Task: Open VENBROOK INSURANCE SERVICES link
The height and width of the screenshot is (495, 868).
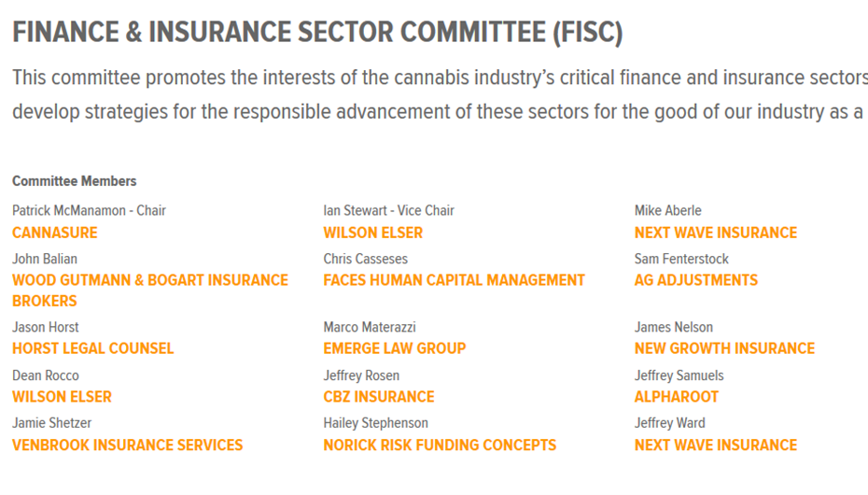Action: point(128,445)
